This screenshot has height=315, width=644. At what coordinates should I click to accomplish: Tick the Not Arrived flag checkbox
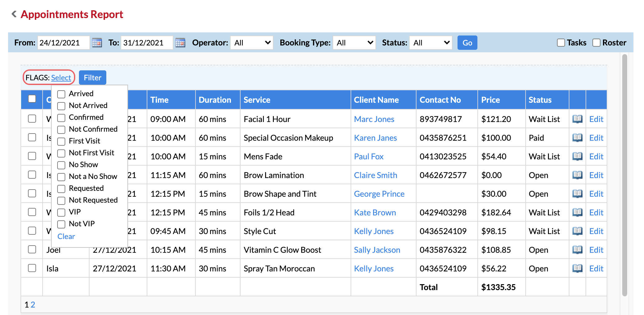pos(61,106)
